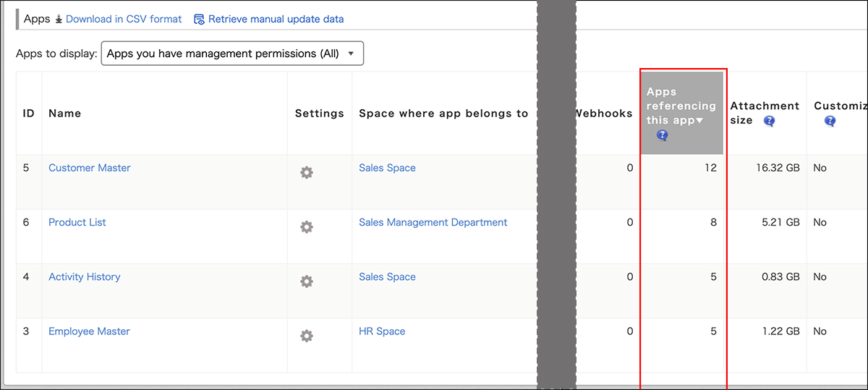Click help icon under Apps referencing this app
The image size is (868, 390).
662,135
